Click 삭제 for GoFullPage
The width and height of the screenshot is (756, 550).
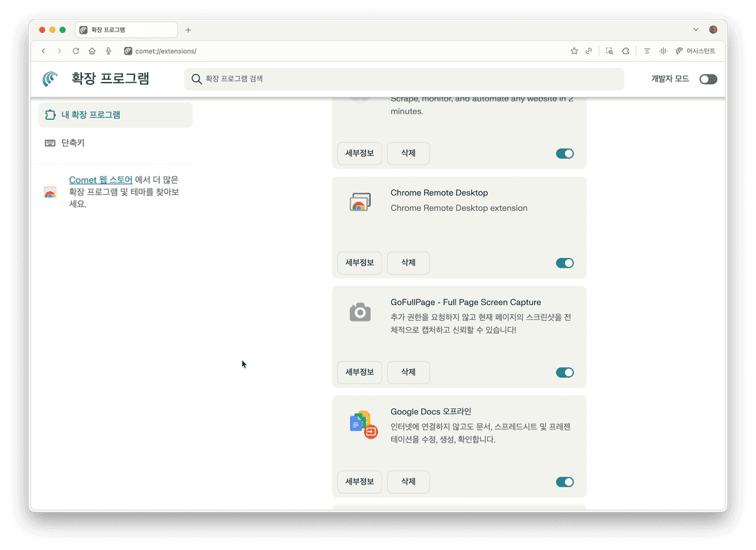408,373
